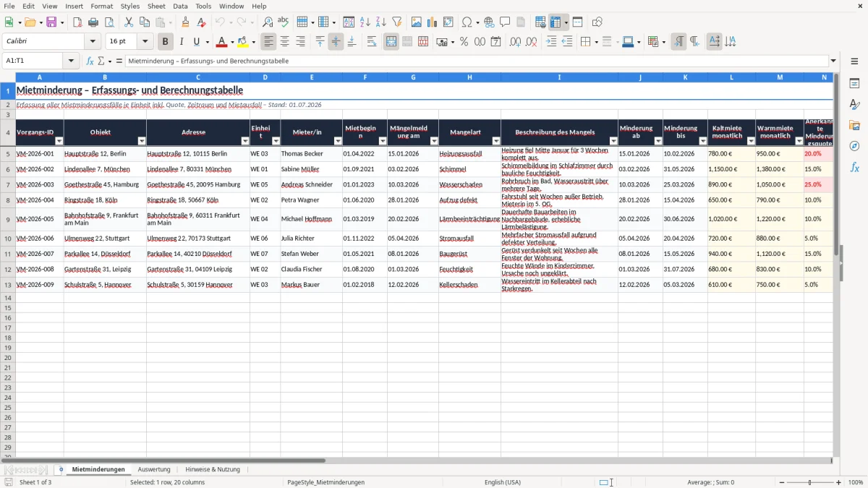Open Find & Replace magnifier icon

(268, 22)
